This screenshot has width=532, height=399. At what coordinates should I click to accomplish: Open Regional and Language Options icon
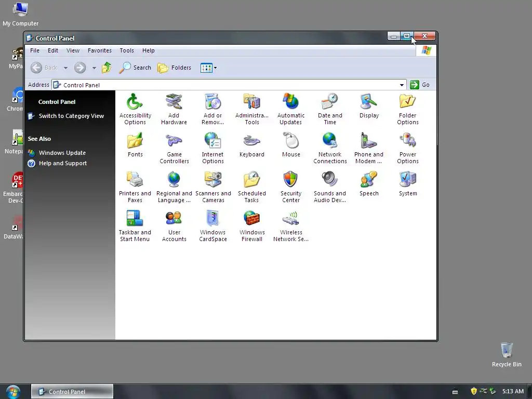174,187
